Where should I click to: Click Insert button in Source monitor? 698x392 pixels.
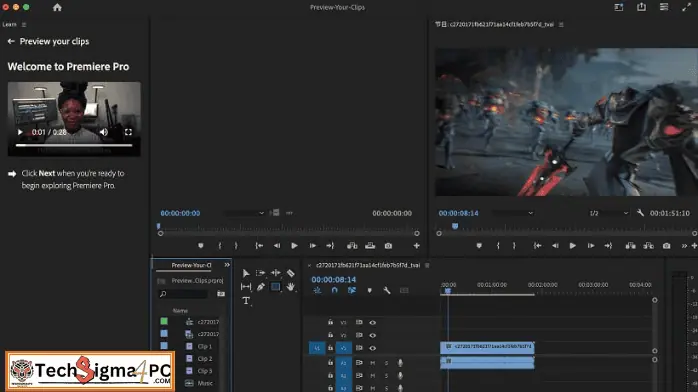click(x=352, y=246)
